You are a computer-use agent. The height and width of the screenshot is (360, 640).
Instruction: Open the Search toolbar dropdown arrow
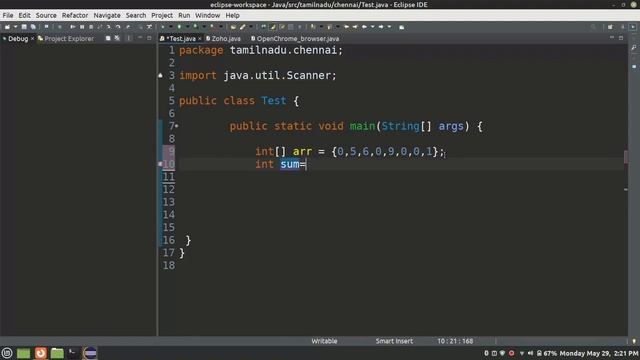tap(251, 27)
